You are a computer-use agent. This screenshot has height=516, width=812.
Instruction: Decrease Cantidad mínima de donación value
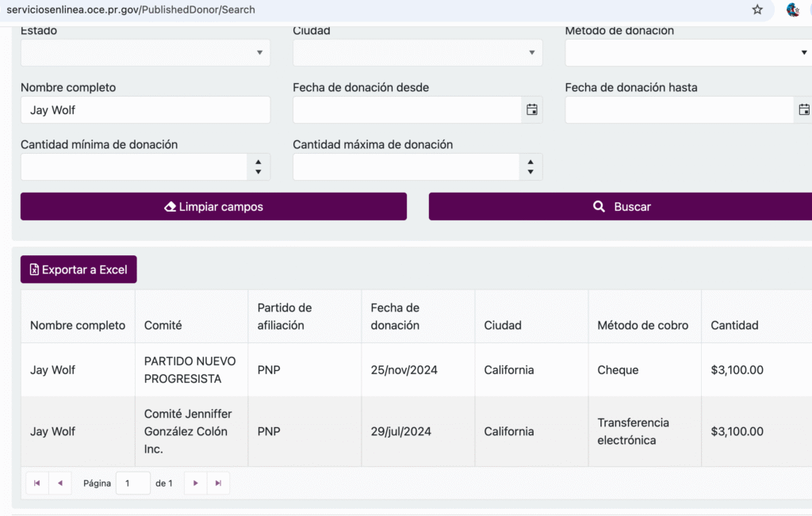click(258, 172)
